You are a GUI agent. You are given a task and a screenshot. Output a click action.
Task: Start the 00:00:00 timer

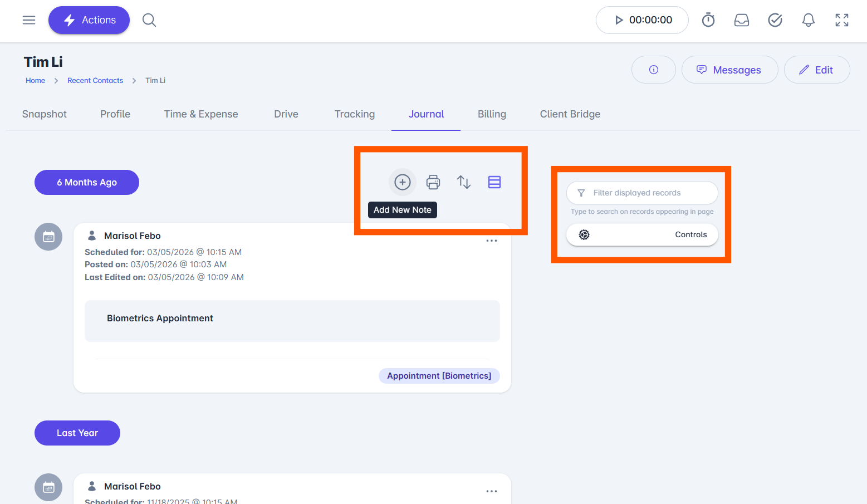642,20
